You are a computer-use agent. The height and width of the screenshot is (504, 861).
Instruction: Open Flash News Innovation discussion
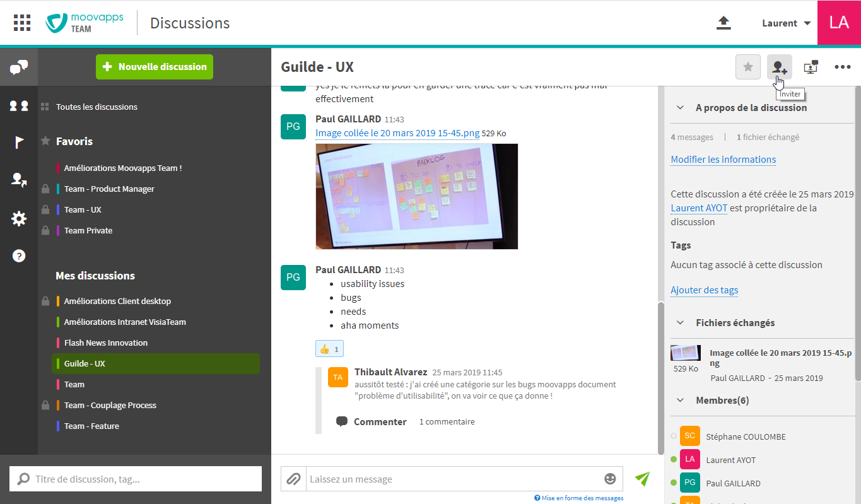[106, 343]
